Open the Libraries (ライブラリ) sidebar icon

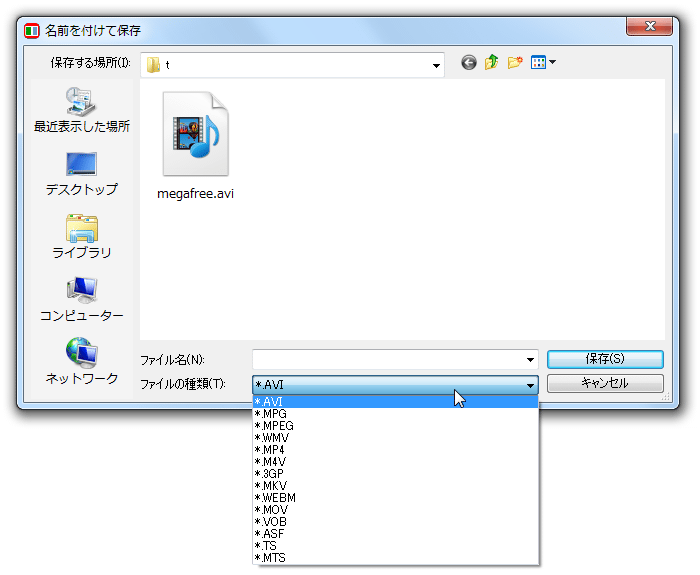point(82,228)
